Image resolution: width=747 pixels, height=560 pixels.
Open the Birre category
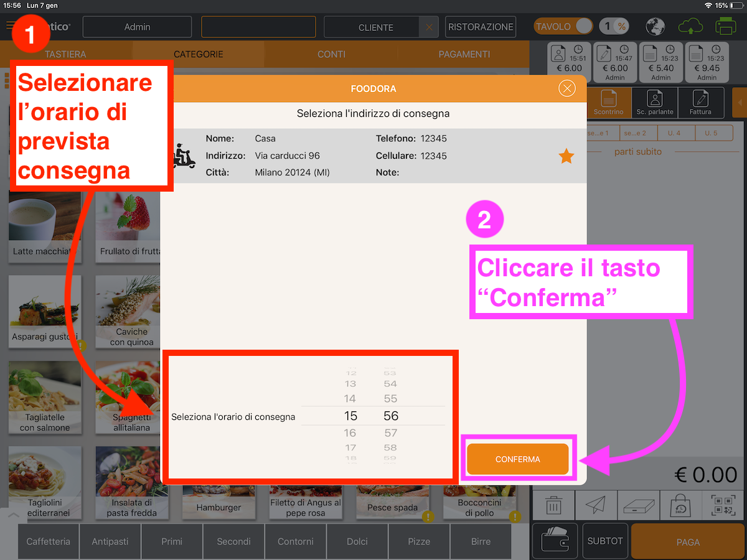click(x=481, y=541)
